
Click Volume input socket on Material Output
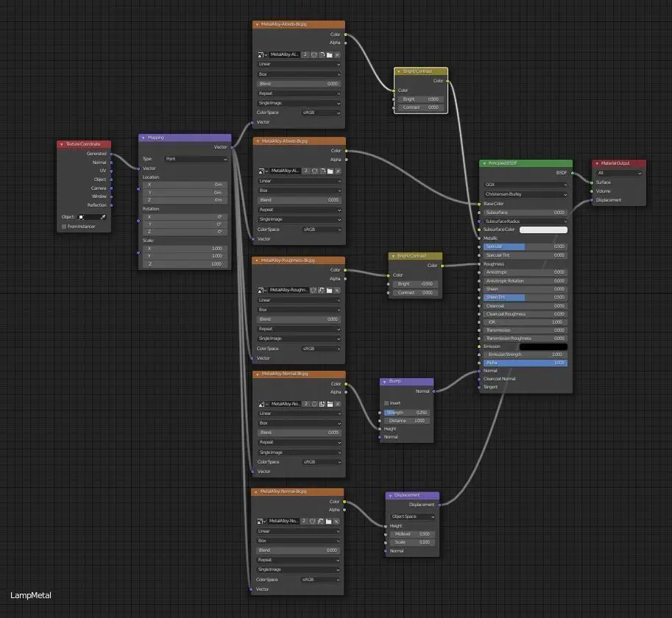click(x=592, y=191)
